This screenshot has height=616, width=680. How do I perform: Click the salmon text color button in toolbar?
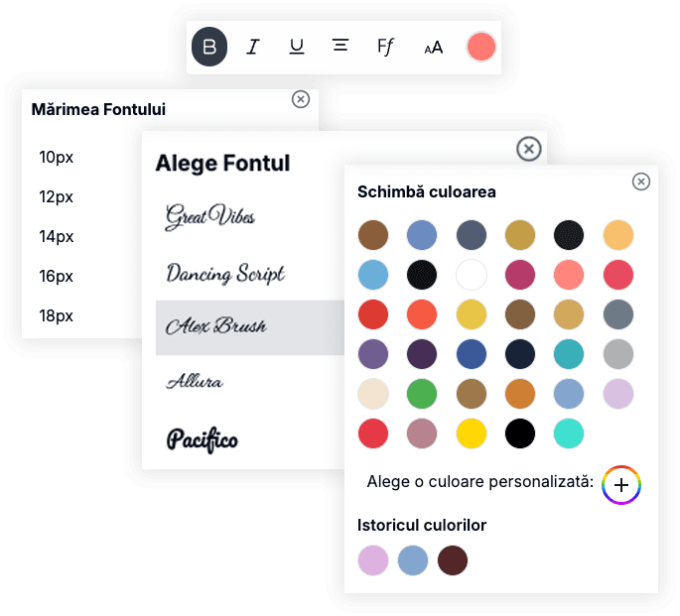click(480, 47)
